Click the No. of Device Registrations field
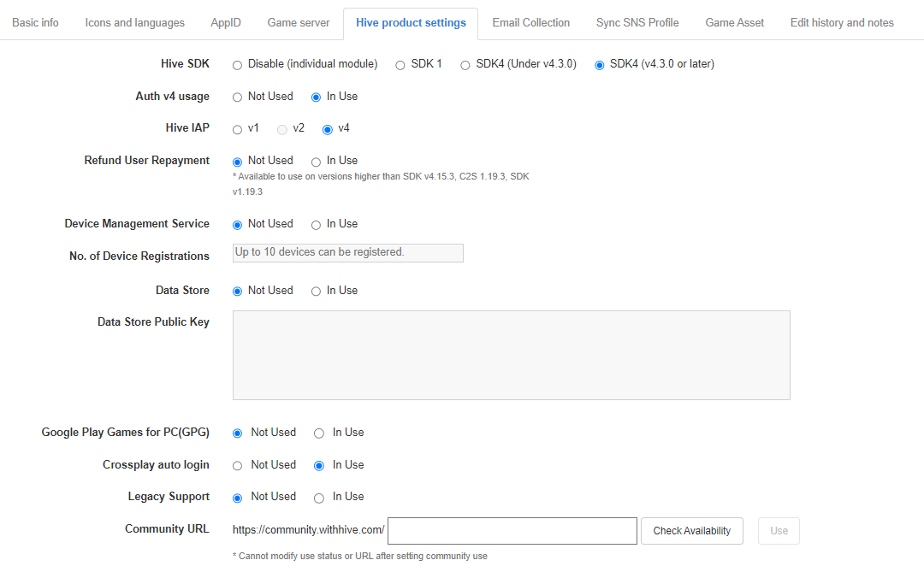 coord(347,253)
